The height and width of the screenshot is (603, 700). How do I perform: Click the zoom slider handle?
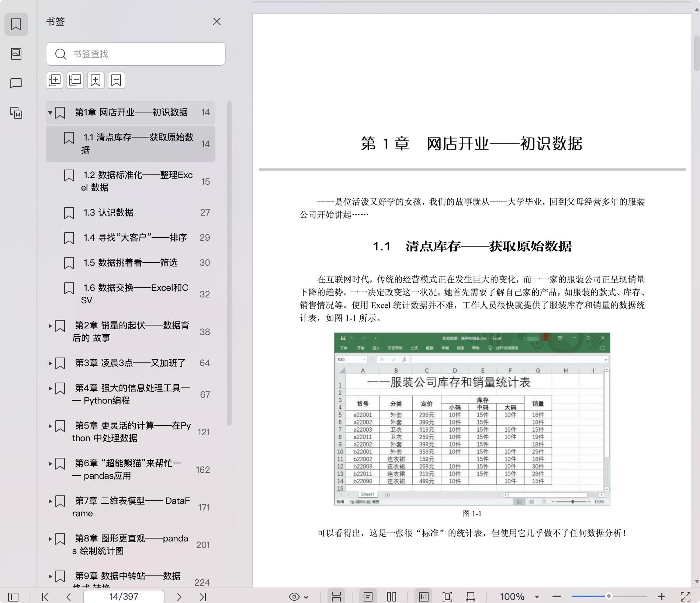pyautogui.click(x=609, y=596)
